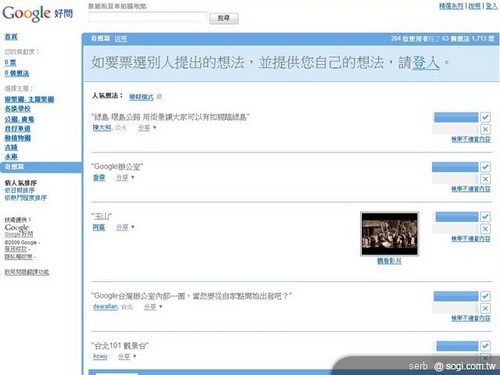
Task: Open the 分享 dropdown under 玉山 idea
Action: [x=125, y=227]
